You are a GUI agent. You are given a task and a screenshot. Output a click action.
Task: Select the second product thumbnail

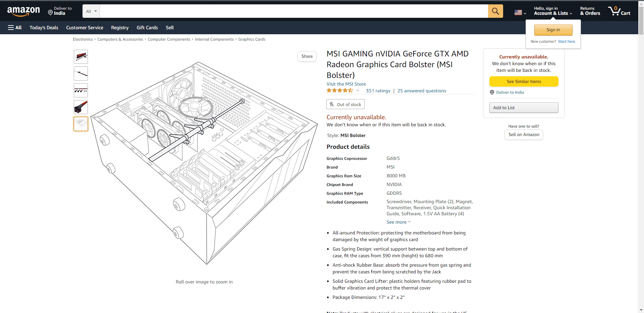coord(81,74)
